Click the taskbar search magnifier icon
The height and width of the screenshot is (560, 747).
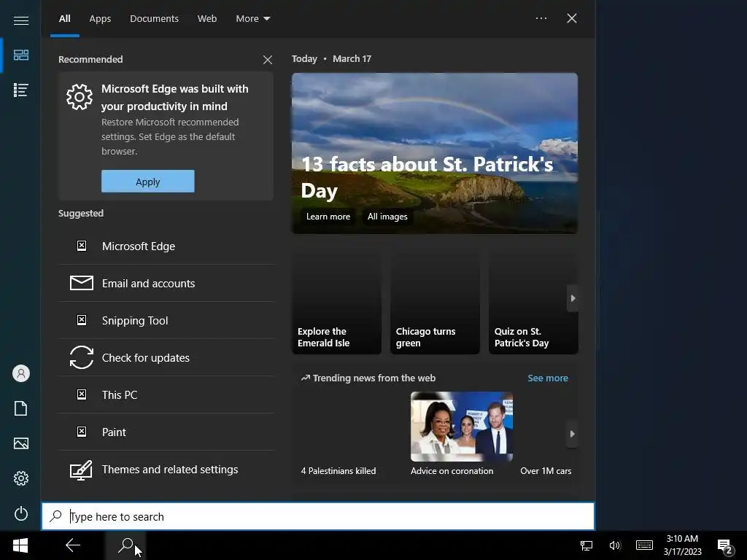click(125, 545)
